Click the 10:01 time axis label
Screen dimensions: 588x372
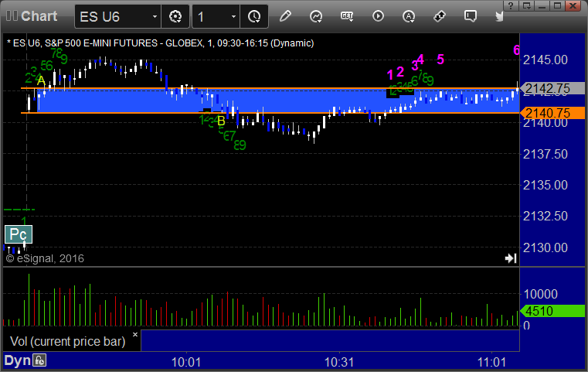click(186, 363)
